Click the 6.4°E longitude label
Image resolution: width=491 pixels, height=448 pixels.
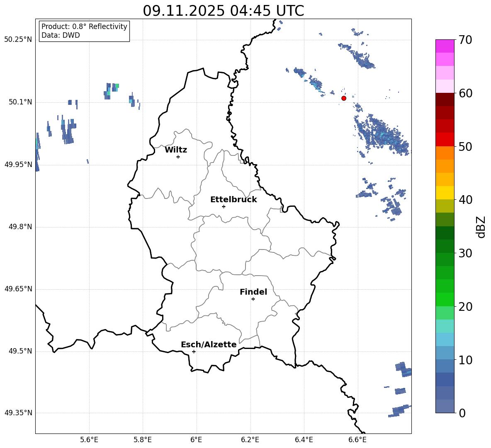click(x=304, y=440)
